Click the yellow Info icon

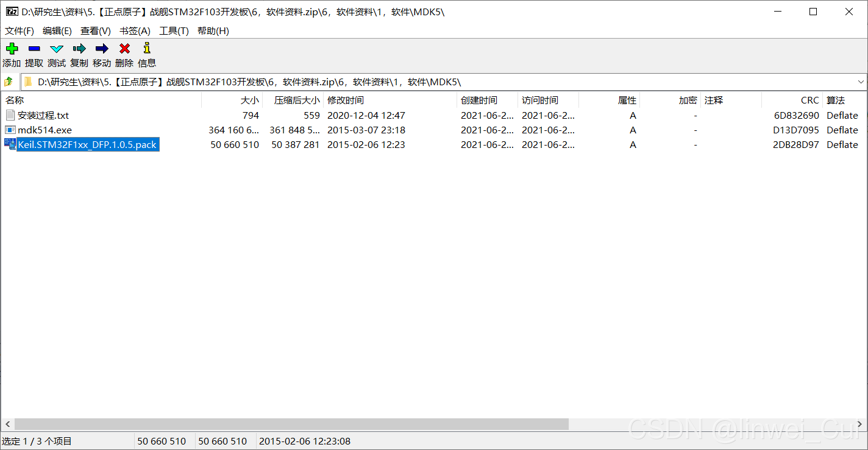[146, 49]
